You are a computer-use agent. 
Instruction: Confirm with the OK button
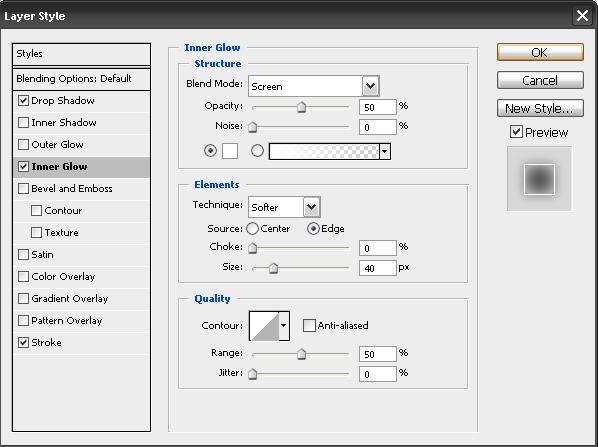[x=540, y=52]
